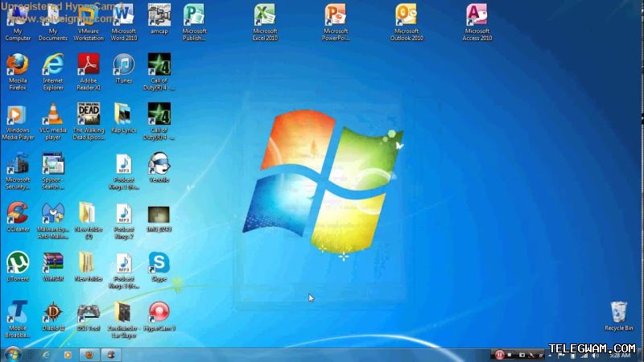Show hidden system tray icons
This screenshot has width=644, height=362.
point(550,356)
